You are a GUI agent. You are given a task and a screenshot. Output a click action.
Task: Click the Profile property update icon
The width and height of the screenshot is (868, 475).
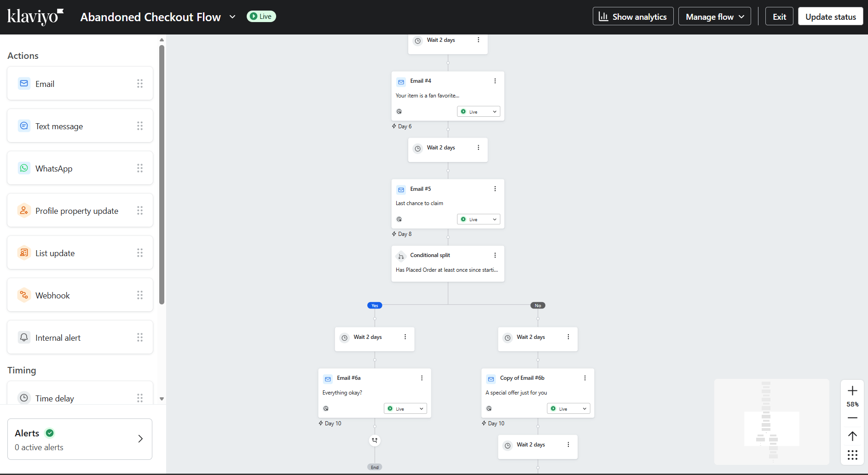click(24, 210)
